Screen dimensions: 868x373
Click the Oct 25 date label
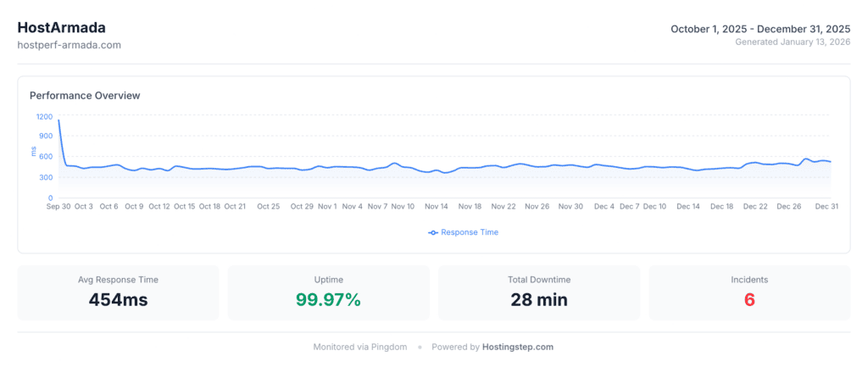tap(269, 206)
